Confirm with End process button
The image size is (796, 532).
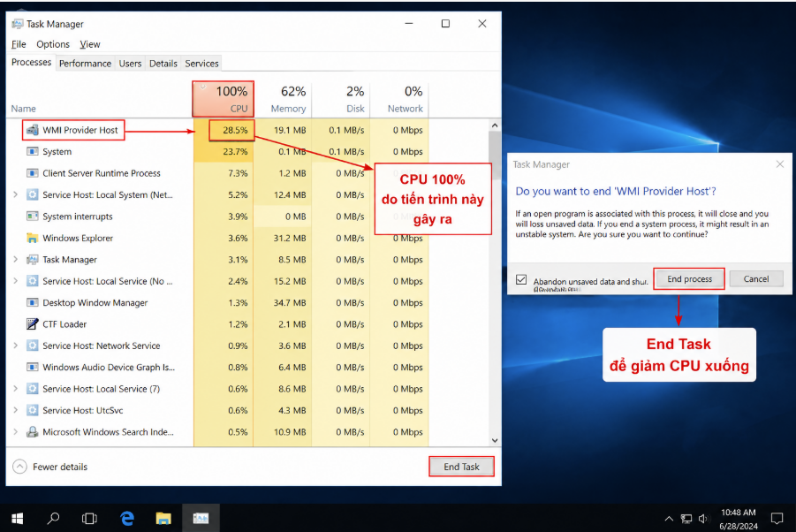pyautogui.click(x=689, y=278)
